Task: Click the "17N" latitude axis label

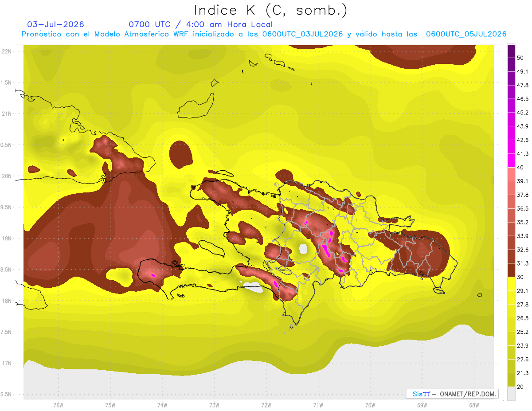Action: (7, 363)
